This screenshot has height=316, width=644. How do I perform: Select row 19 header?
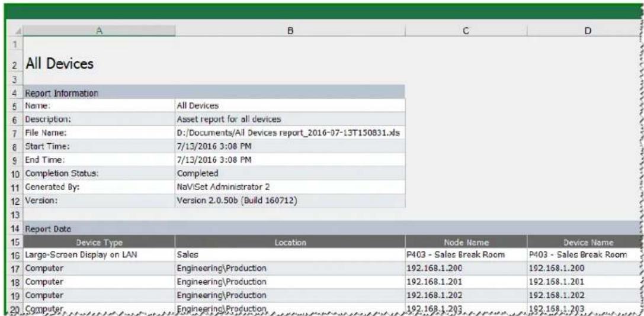(x=15, y=295)
